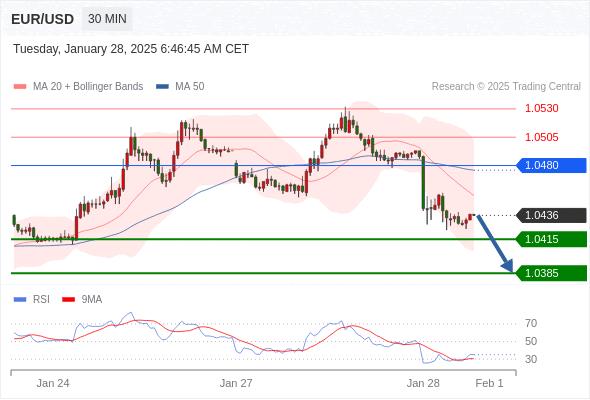Click the 1.0385 green target tag

click(x=551, y=273)
